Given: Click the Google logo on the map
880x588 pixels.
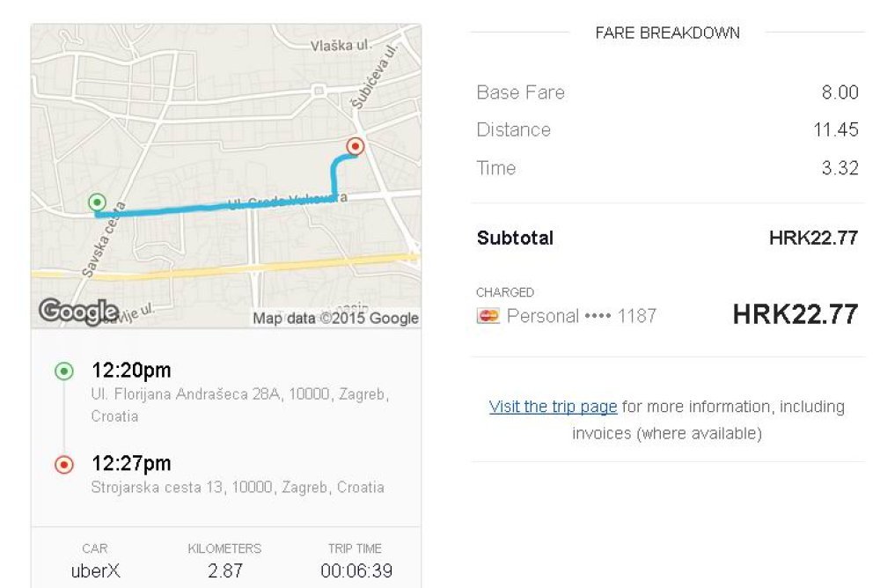Looking at the screenshot, I should coord(77,311).
